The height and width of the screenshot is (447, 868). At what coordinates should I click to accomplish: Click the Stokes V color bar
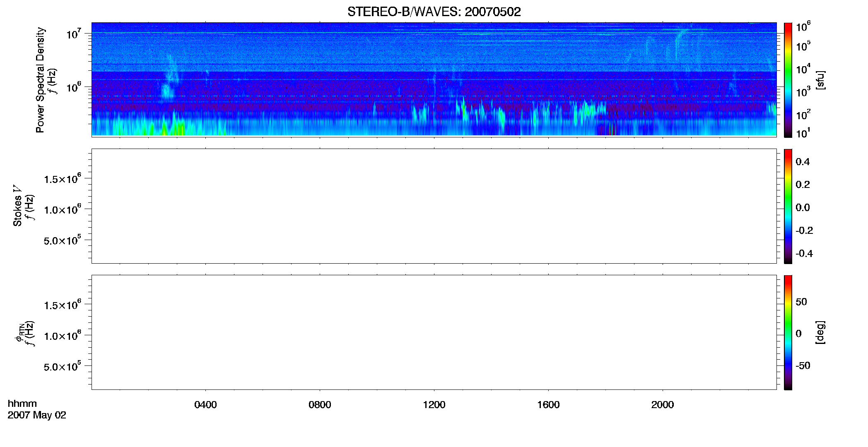pyautogui.click(x=788, y=206)
